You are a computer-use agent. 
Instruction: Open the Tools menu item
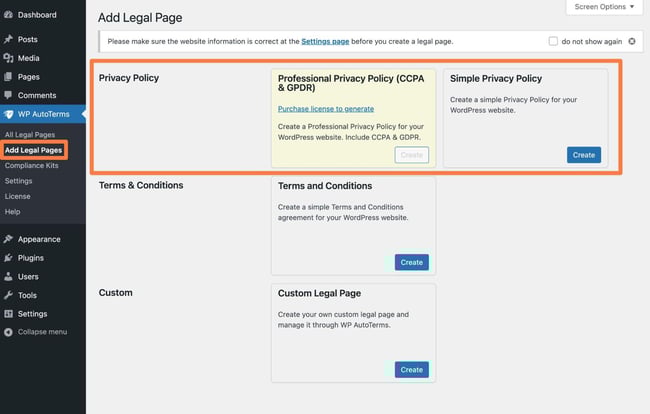coord(27,295)
